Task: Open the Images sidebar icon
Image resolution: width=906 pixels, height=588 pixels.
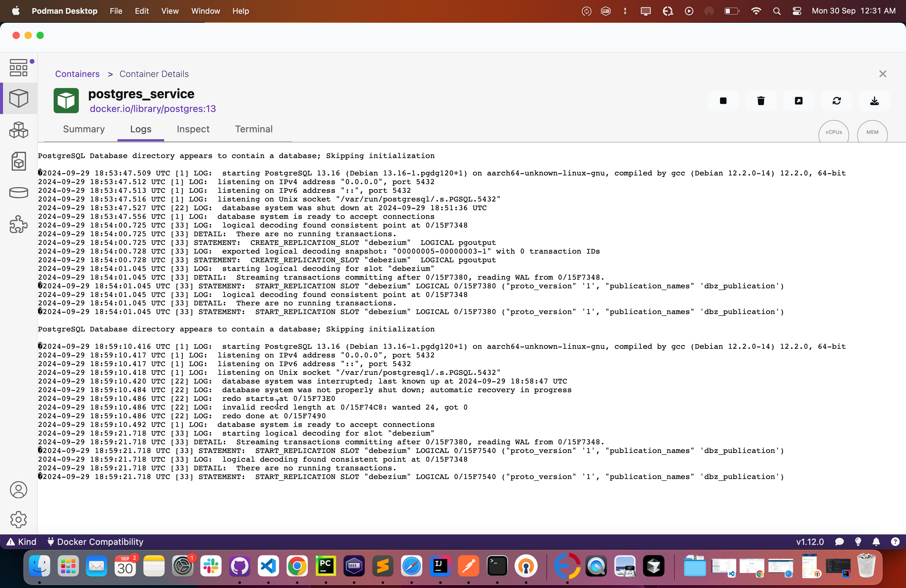Action: [x=18, y=161]
